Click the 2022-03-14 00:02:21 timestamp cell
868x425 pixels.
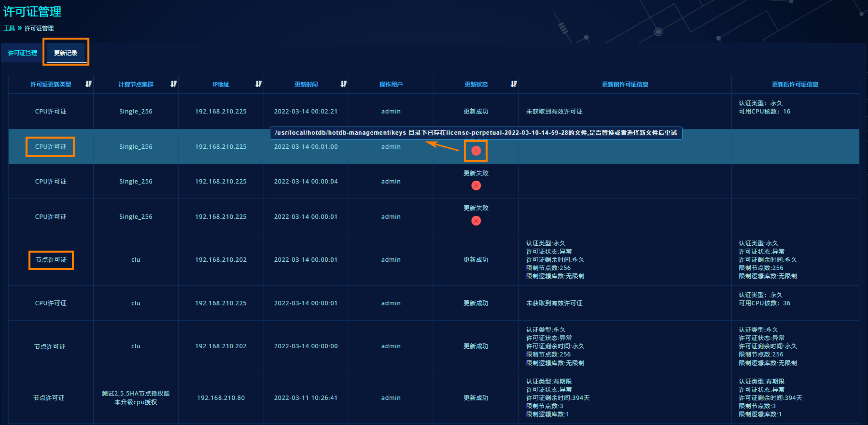[305, 111]
